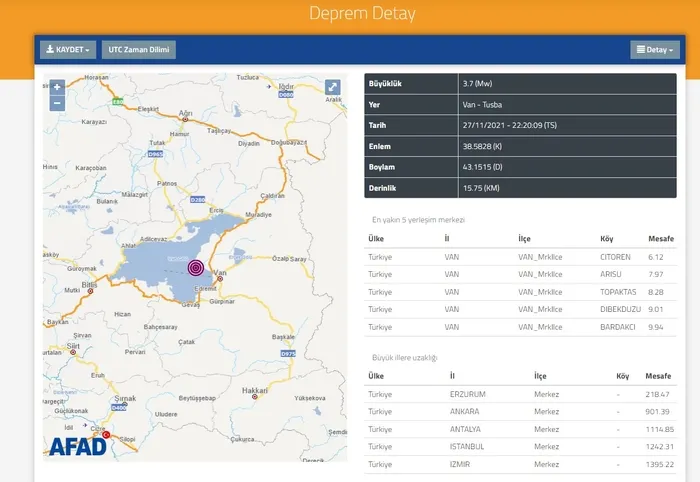
Task: Click the İlçe header in big cities table
Action: (540, 376)
